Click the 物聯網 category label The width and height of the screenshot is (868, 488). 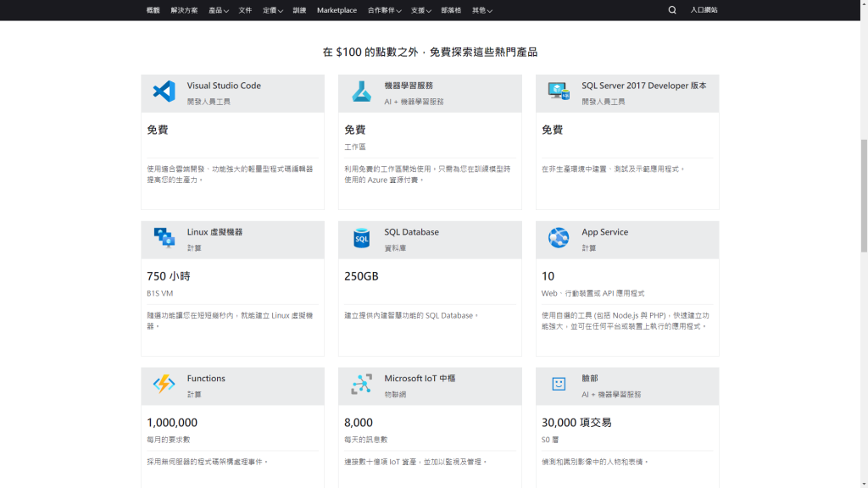pos(395,395)
